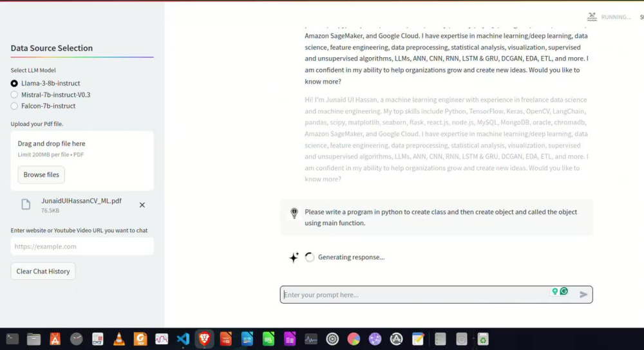Open Visual Studio Code from the dock
Image resolution: width=644 pixels, height=350 pixels.
(183, 339)
